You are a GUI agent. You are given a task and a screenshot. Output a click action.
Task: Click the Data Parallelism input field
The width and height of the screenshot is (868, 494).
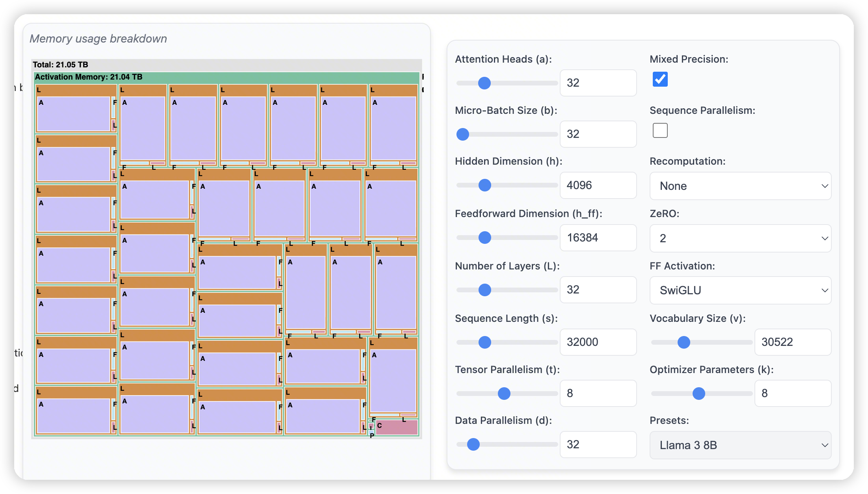coord(598,444)
